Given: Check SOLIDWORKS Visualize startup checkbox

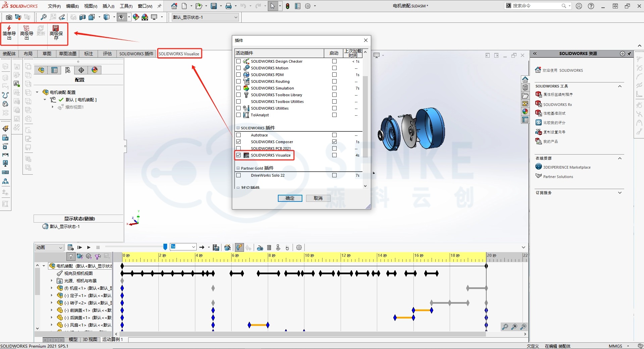Looking at the screenshot, I should [x=334, y=155].
